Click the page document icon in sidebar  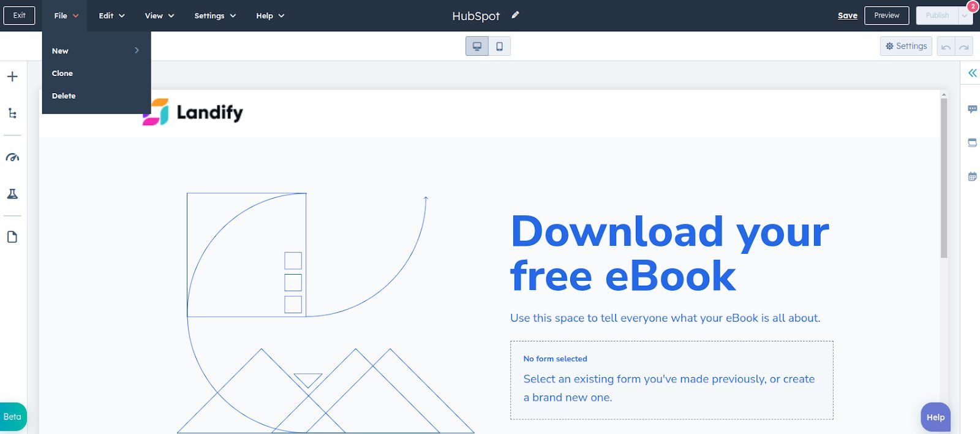12,237
